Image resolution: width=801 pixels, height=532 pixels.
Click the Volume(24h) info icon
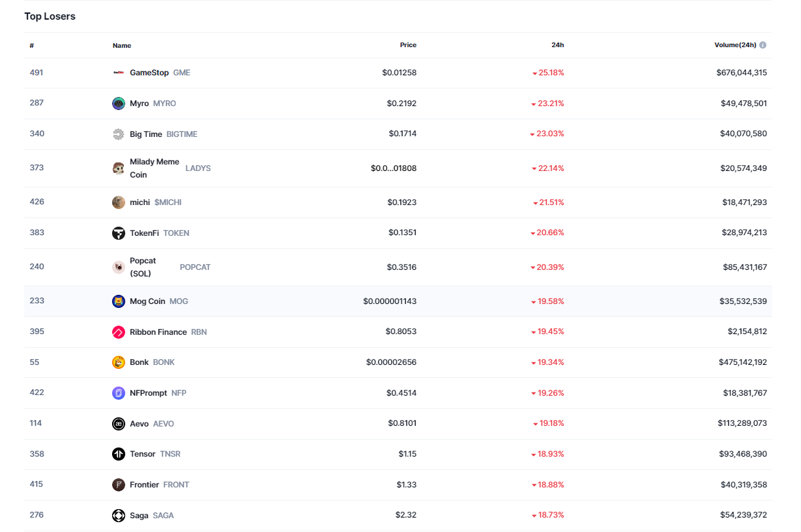tap(762, 45)
